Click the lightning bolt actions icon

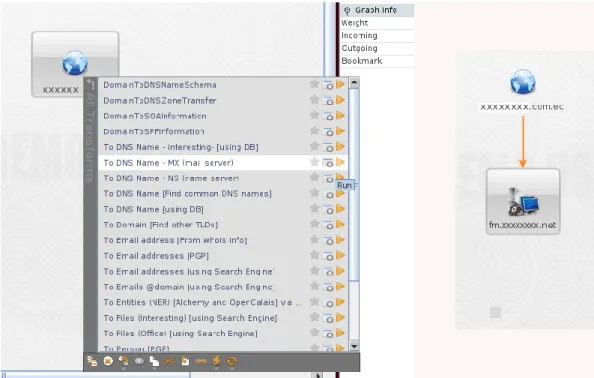coord(217,361)
